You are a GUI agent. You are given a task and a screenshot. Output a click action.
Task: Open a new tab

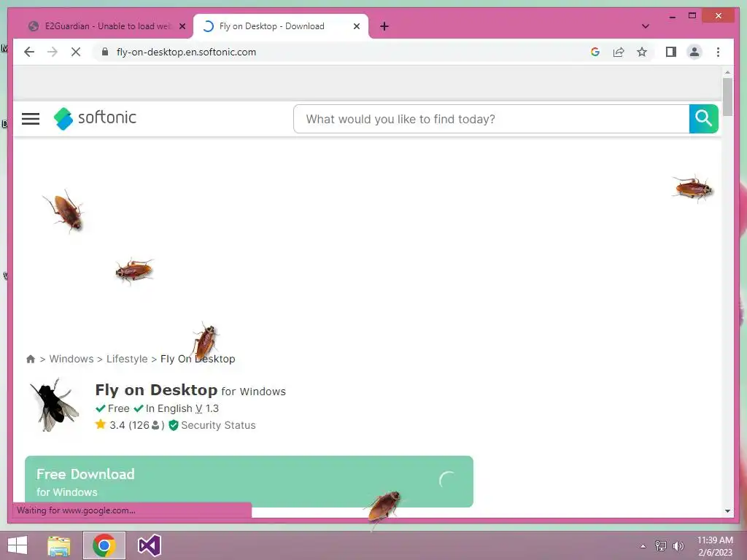point(384,26)
